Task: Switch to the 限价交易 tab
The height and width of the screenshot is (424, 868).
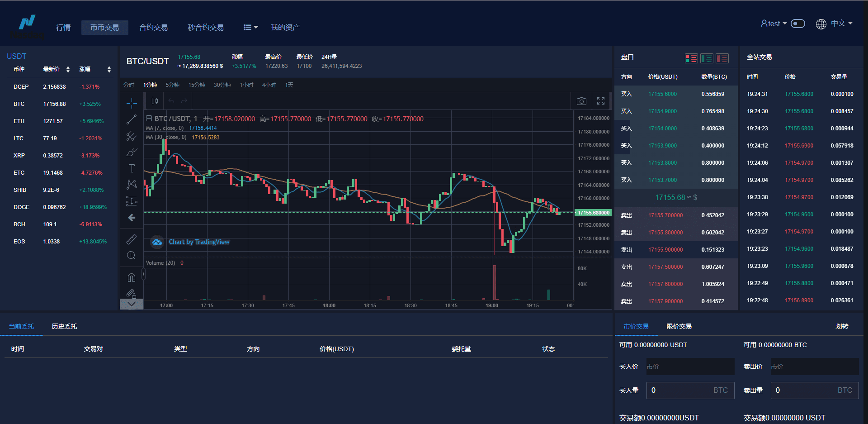Action: (679, 326)
